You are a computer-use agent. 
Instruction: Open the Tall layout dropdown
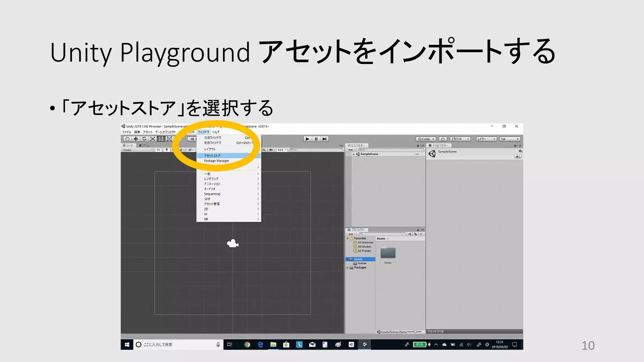pyautogui.click(x=510, y=139)
